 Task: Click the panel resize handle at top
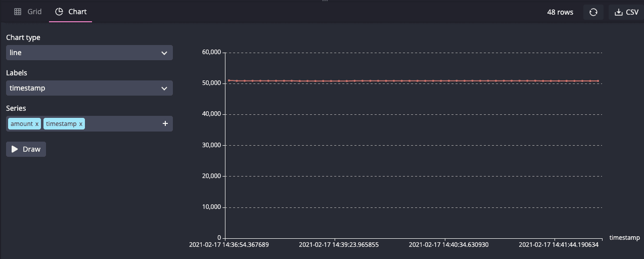tap(325, 1)
